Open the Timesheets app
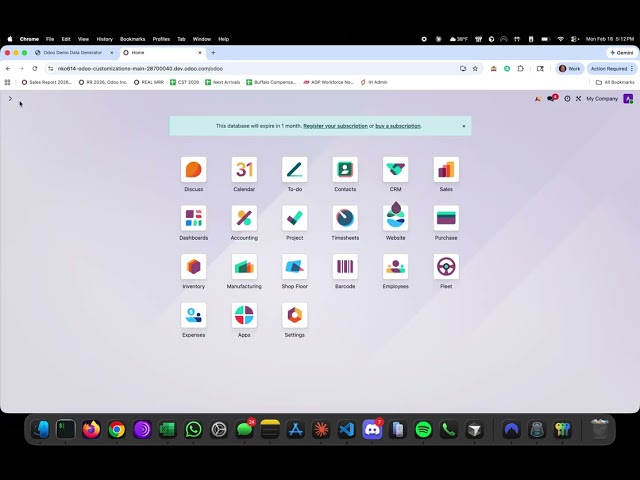The width and height of the screenshot is (640, 480). point(345,218)
